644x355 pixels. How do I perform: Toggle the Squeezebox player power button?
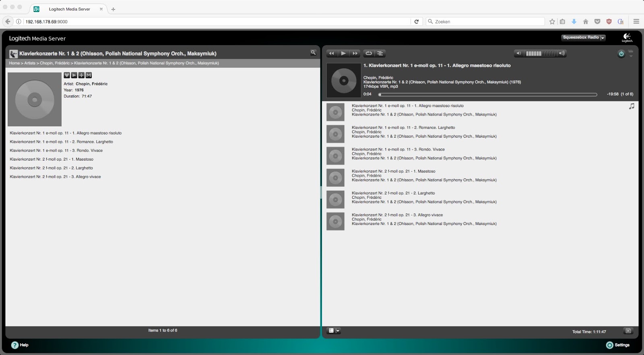(x=621, y=54)
